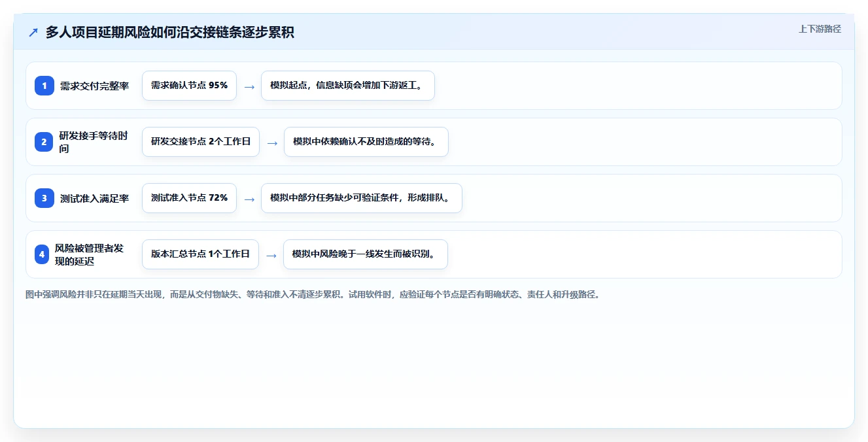
Task: Select step badge number 2
Action: coord(44,142)
